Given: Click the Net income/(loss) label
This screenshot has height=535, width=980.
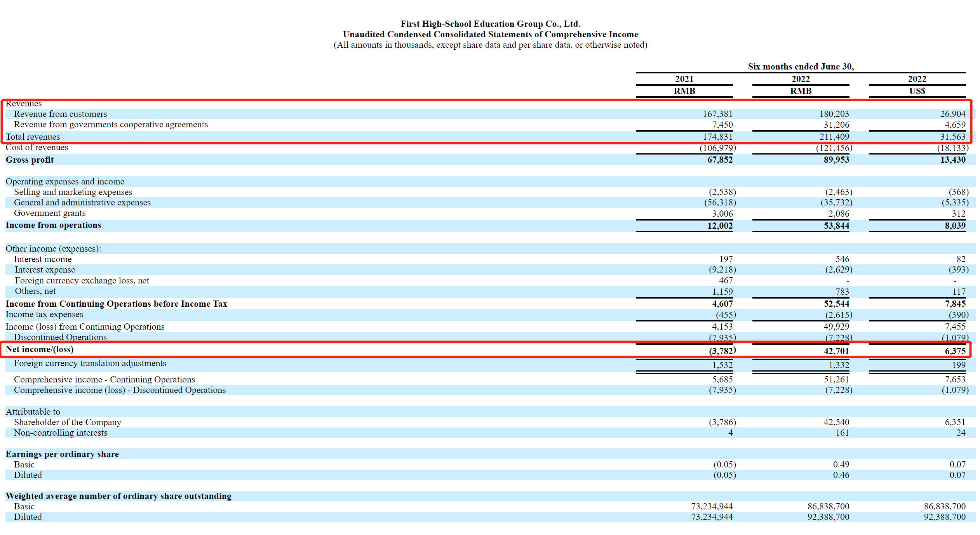Looking at the screenshot, I should coord(39,349).
